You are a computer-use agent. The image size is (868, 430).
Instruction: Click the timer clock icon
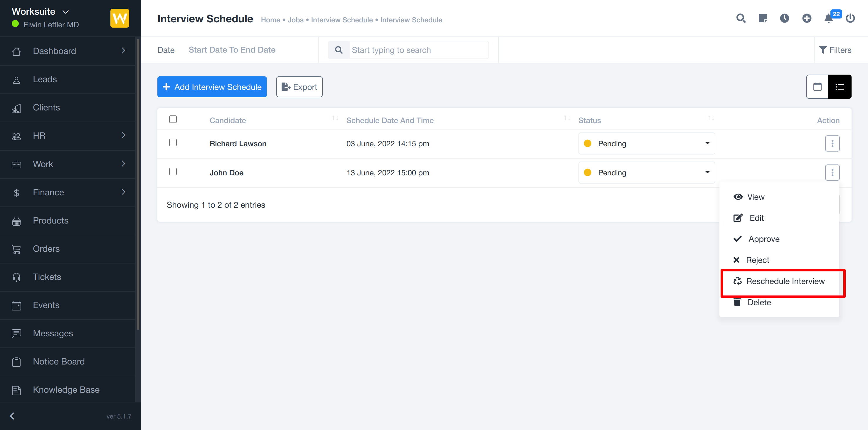point(784,18)
